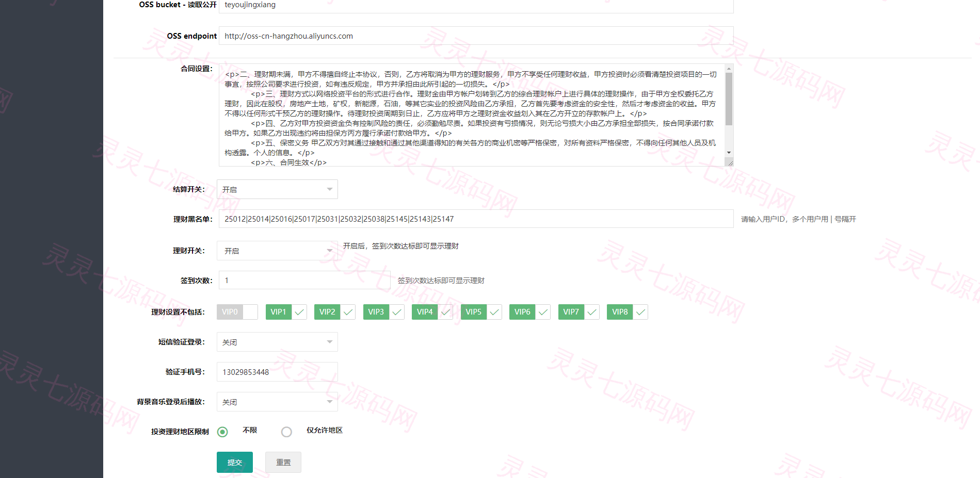Focus the OSS endpoint input field
Viewport: 980px width, 478px height.
pos(476,36)
